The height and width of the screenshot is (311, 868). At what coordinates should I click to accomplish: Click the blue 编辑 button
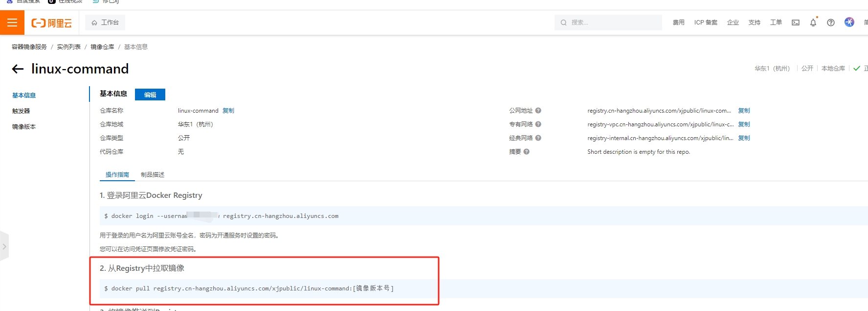(150, 95)
